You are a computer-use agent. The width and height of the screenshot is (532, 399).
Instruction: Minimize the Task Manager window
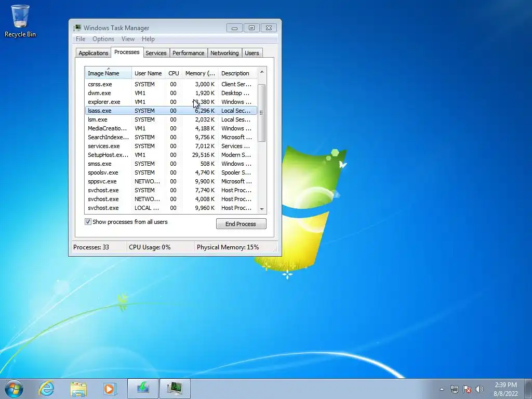click(x=234, y=28)
